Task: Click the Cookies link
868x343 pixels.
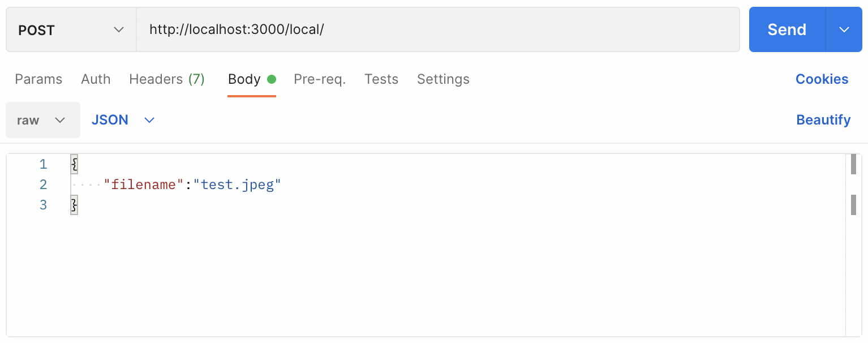Action: click(x=822, y=79)
